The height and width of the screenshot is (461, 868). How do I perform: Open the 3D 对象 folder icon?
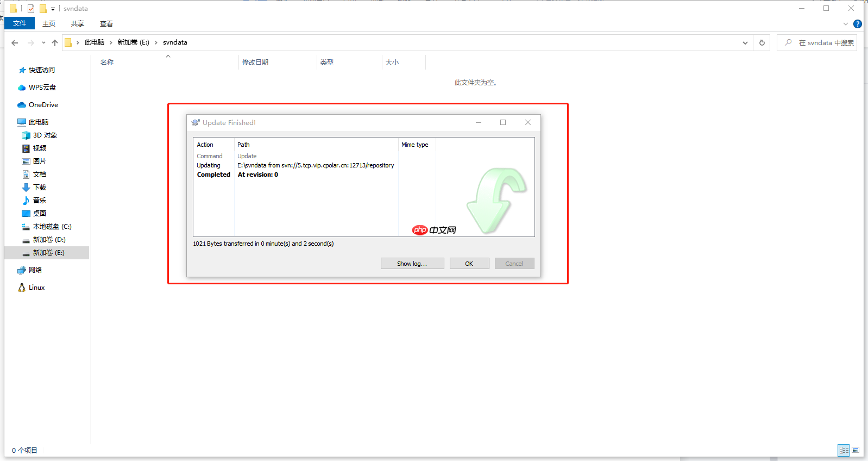(26, 135)
